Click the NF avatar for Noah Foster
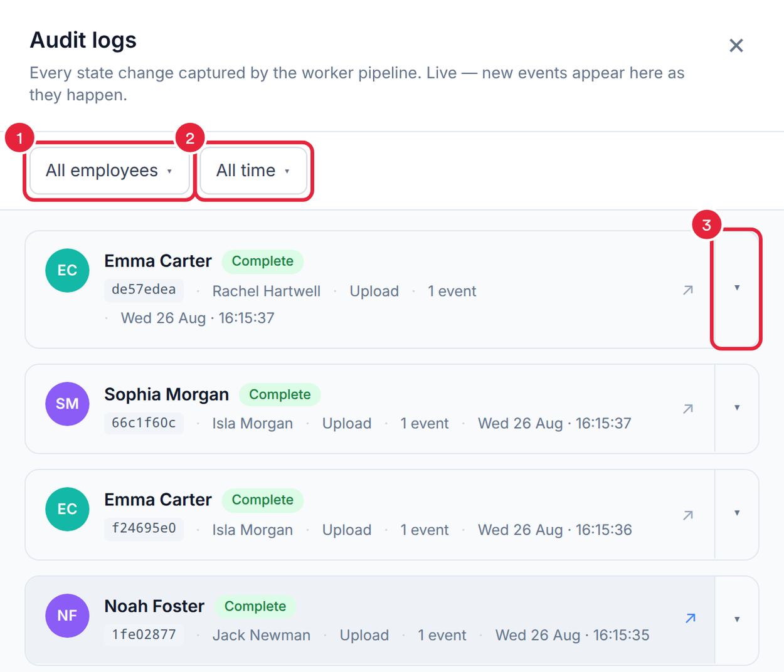Image resolution: width=784 pixels, height=672 pixels. (x=67, y=616)
